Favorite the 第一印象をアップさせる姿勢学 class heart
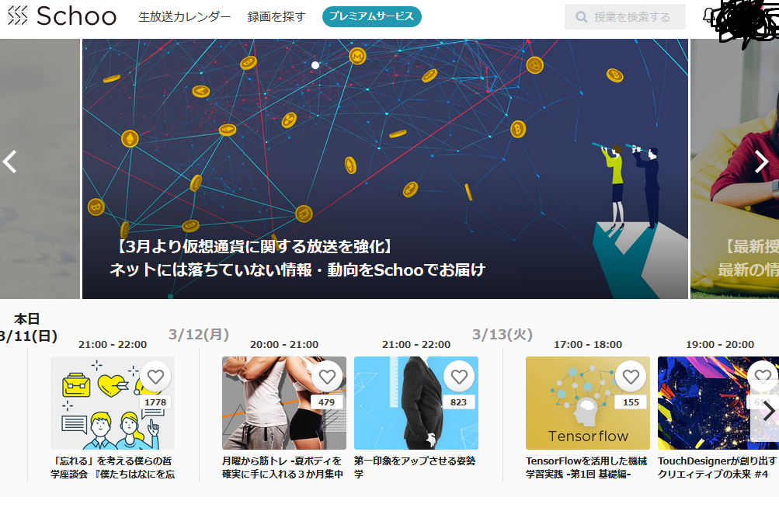Viewport: 779px width, 532px height. [x=459, y=377]
